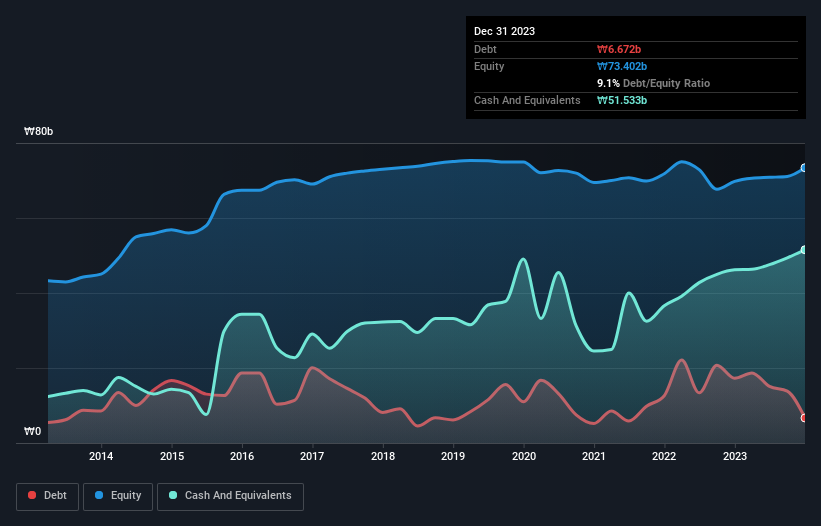
Task: Toggle the Equity series legend button
Action: point(118,496)
